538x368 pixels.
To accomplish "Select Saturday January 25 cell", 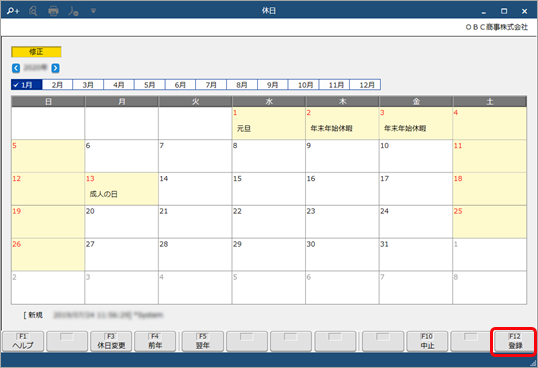I will pyautogui.click(x=490, y=222).
